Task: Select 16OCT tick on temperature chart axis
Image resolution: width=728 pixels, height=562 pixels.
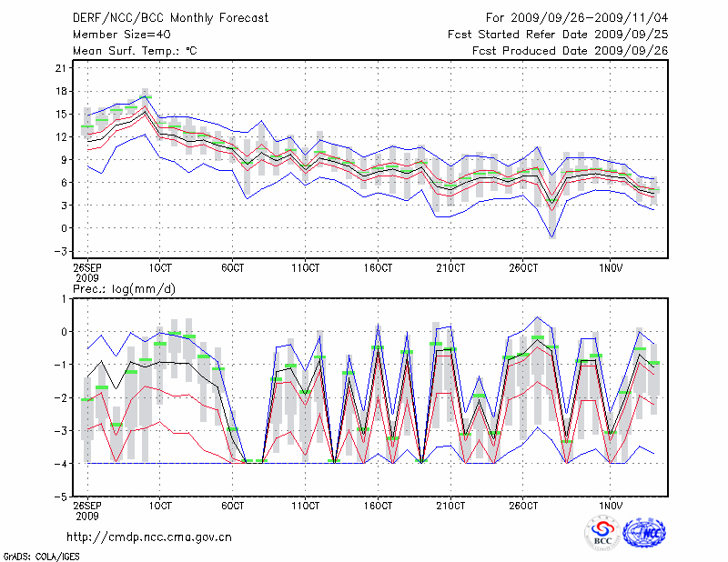Action: pyautogui.click(x=377, y=267)
